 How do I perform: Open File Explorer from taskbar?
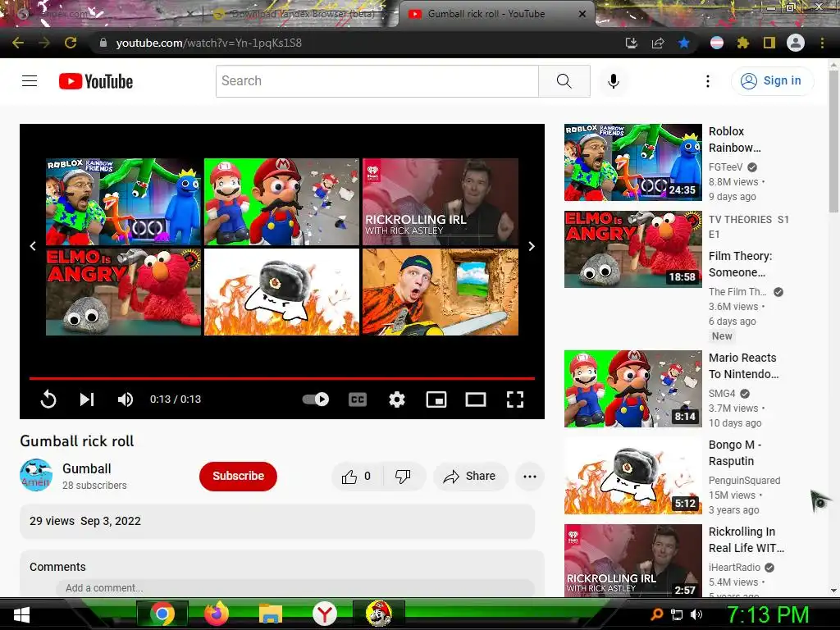[271, 614]
